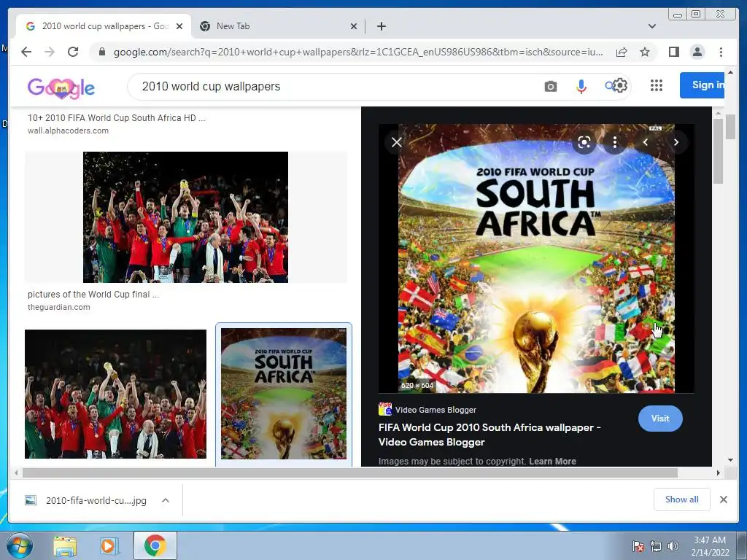Visit the Video Games Blogger page
Viewport: 747px width, 560px height.
(660, 419)
